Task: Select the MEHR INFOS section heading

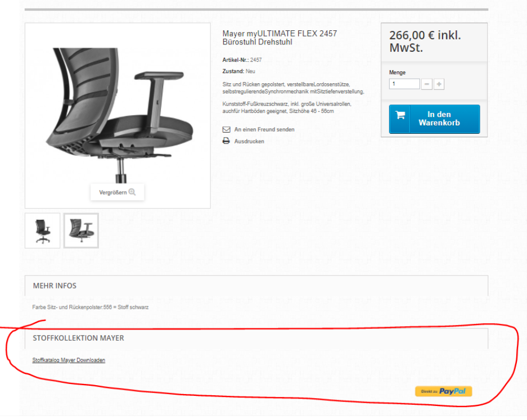Action: point(55,286)
